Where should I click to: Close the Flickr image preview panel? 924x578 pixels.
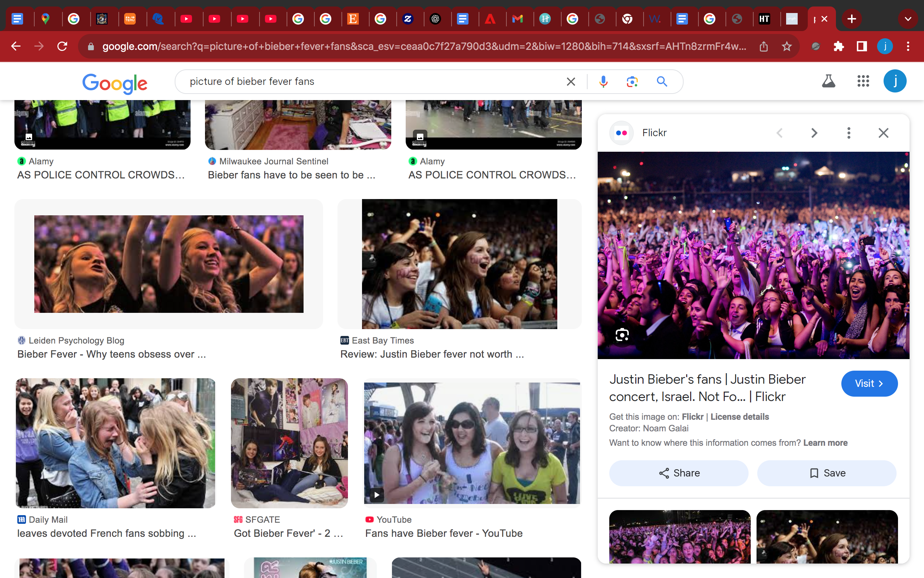[x=883, y=133]
